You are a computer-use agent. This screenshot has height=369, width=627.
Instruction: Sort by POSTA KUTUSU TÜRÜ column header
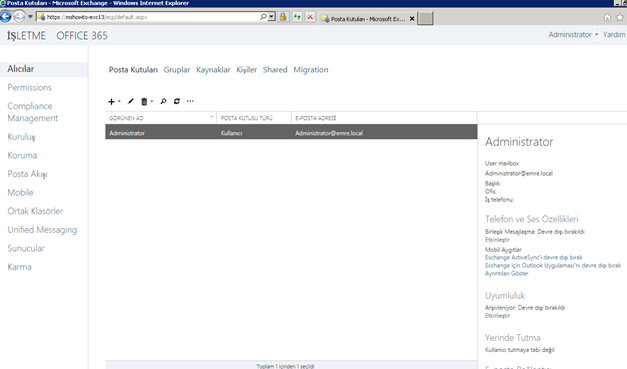254,118
